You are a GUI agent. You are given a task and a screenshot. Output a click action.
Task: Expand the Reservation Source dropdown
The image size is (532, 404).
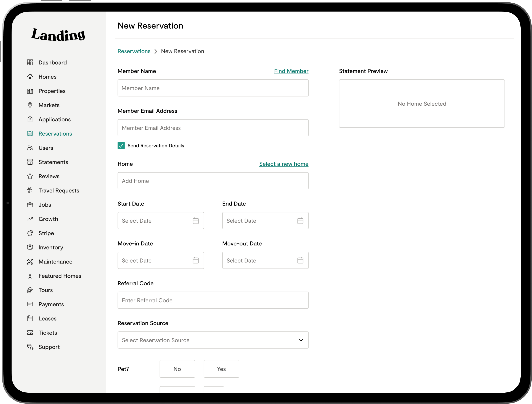click(x=213, y=340)
